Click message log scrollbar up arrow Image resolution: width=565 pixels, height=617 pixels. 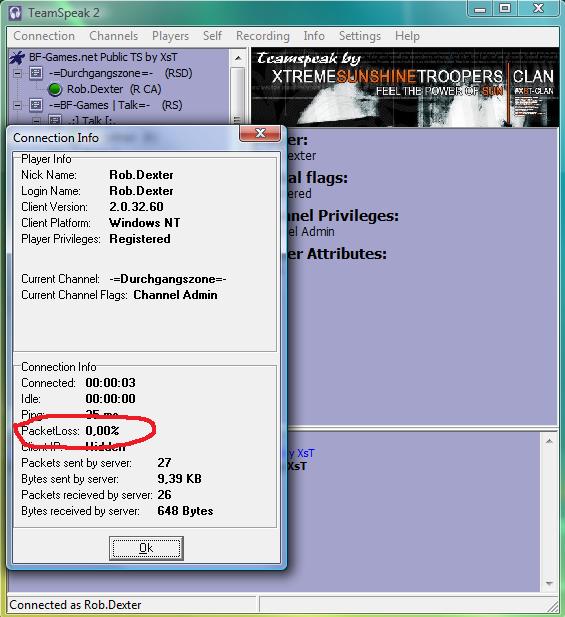[x=549, y=442]
